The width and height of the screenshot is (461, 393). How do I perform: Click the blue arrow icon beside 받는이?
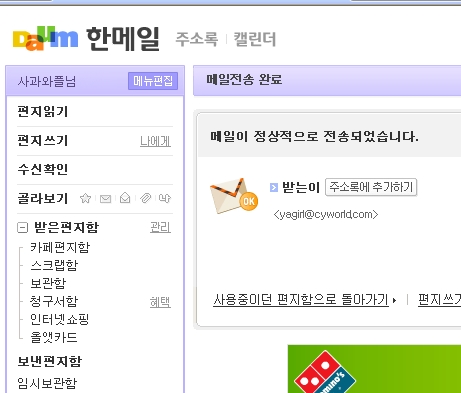[x=274, y=188]
